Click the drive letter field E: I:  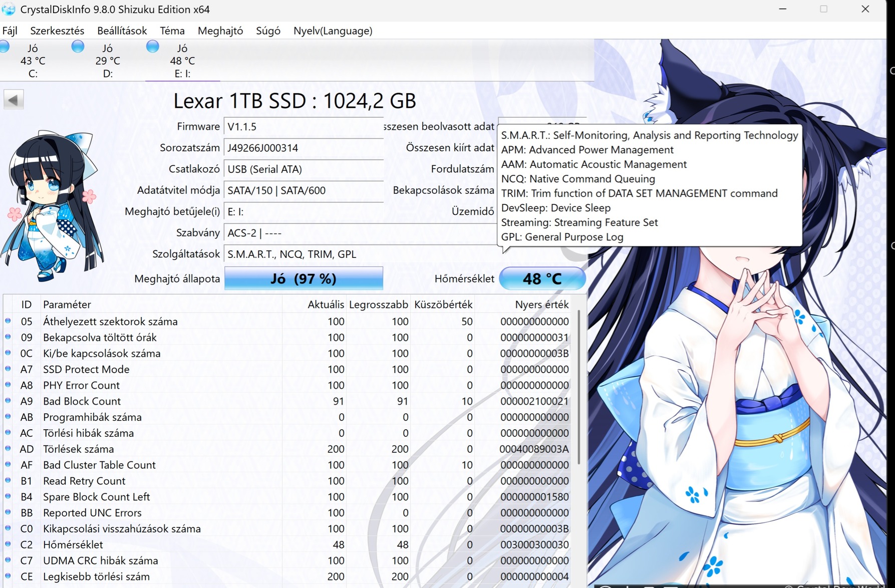pyautogui.click(x=304, y=212)
